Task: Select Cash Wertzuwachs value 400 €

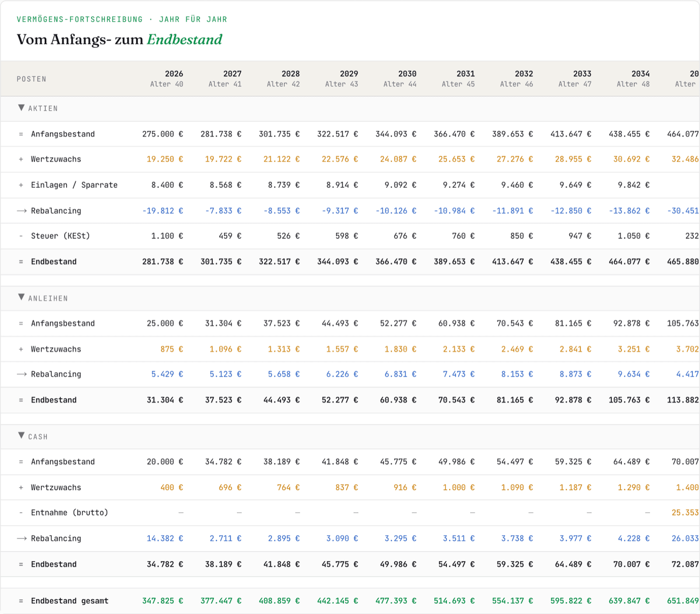Action: 172,488
